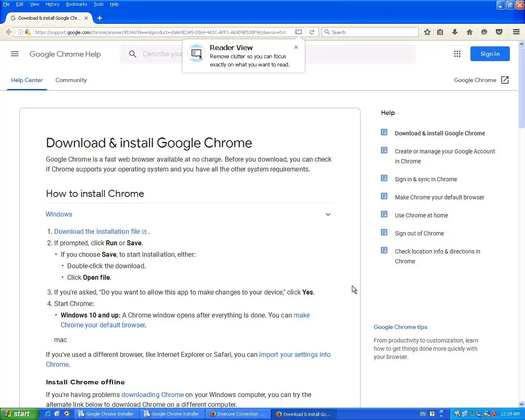Show bookmarks list icon in toolbar
This screenshot has width=525, height=420.
(x=440, y=32)
